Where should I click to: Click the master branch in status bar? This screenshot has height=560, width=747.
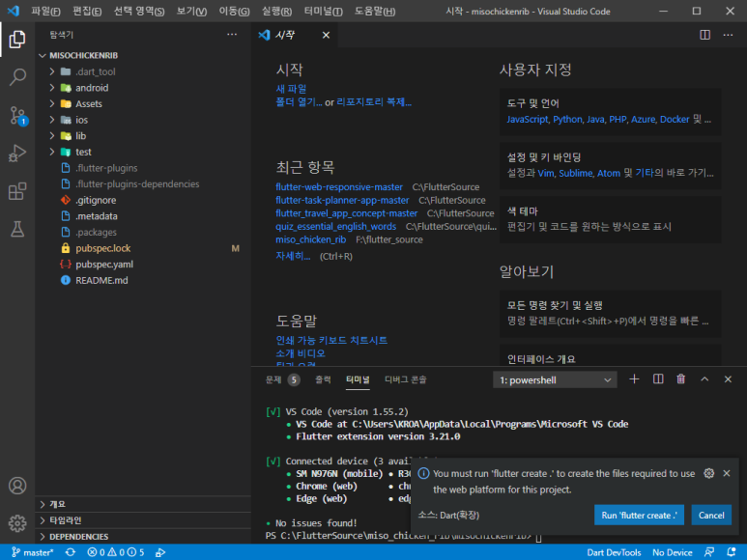tap(33, 552)
